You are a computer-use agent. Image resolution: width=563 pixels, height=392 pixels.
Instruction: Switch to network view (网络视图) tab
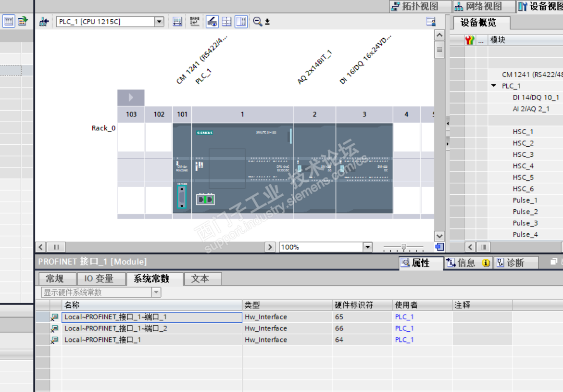pos(484,6)
